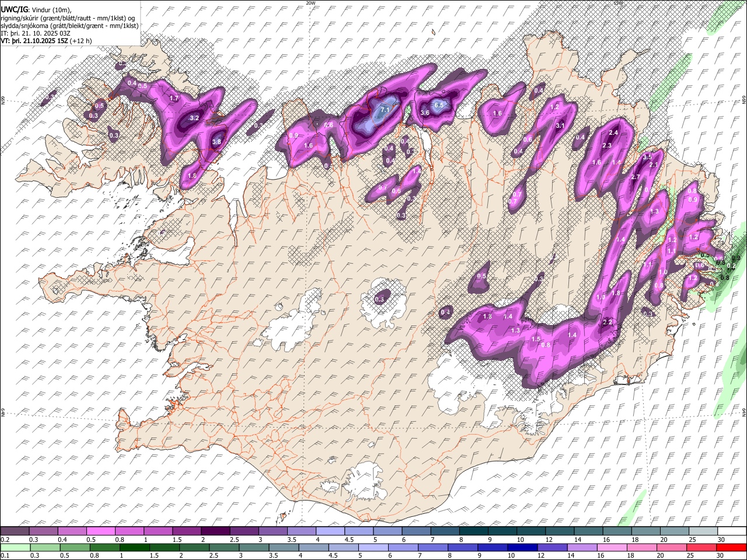Select the 'VT: þri. 21.10.2025 15Z (+12 h)' line
Screen dimensions: 747x560
coord(46,41)
